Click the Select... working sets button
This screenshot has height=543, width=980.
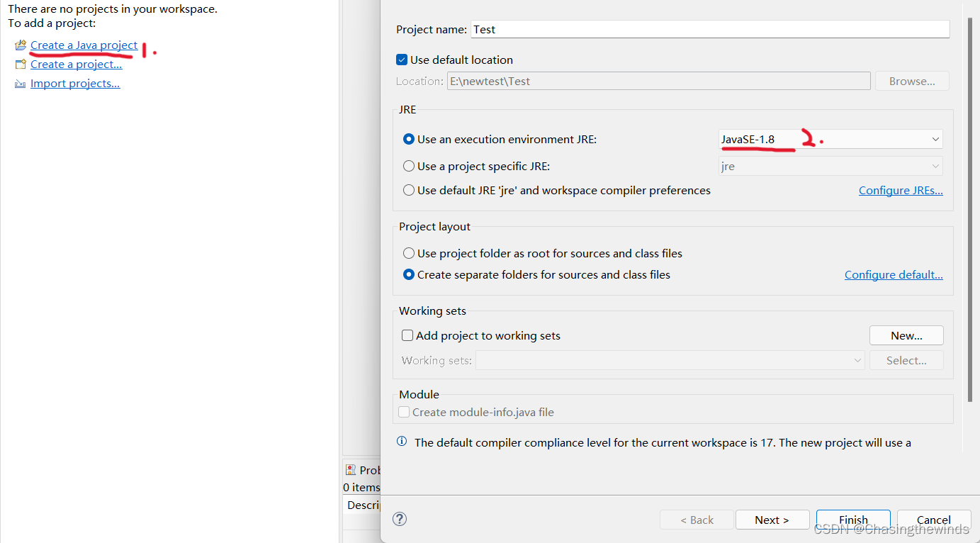(906, 360)
